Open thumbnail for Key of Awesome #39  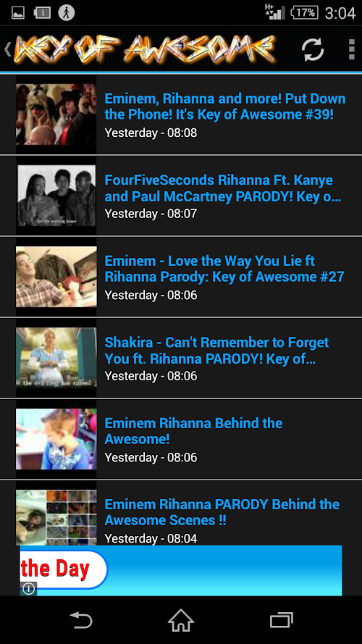pyautogui.click(x=56, y=114)
